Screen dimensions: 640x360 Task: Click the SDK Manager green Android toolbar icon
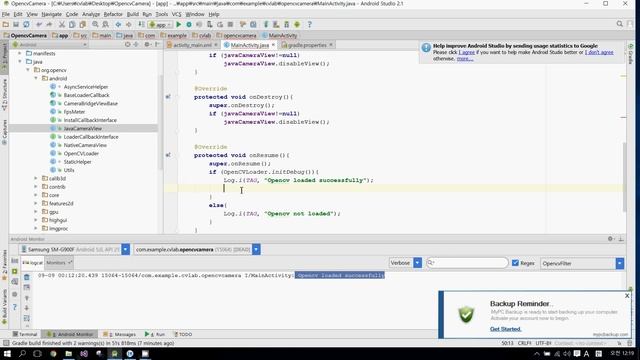click(x=297, y=24)
